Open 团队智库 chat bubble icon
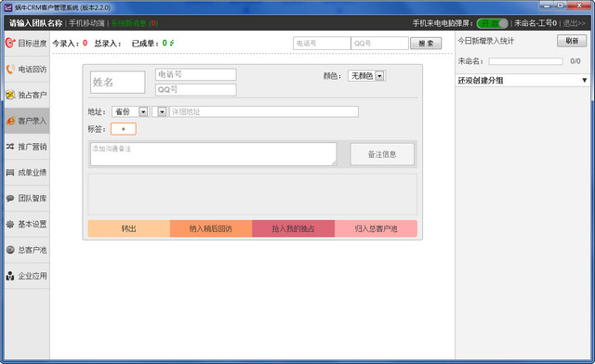The image size is (595, 364). point(10,199)
